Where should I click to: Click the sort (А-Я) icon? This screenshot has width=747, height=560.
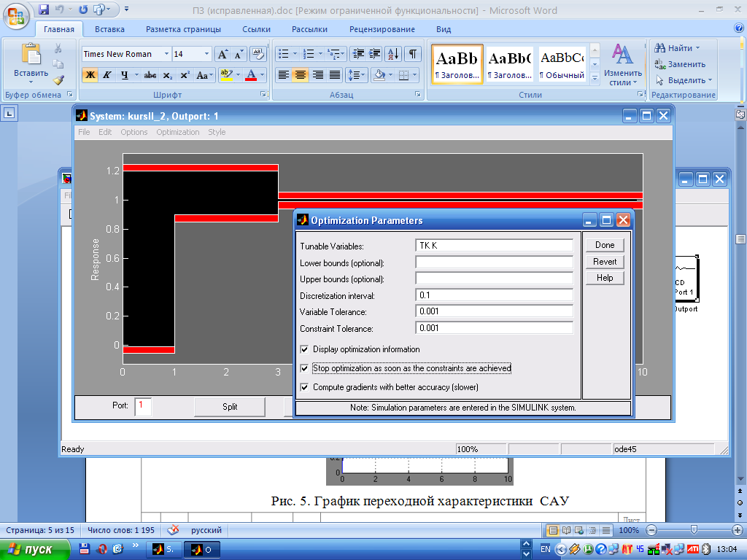coord(393,54)
